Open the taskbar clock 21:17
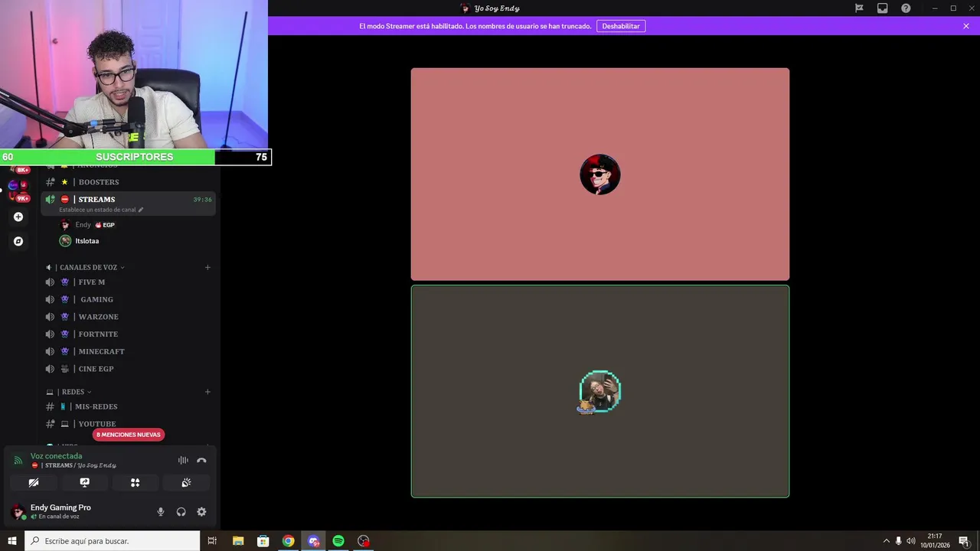Image resolution: width=980 pixels, height=551 pixels. 935,541
